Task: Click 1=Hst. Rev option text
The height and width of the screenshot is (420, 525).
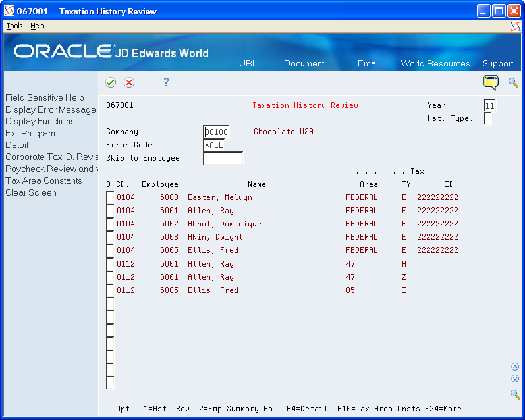Action: pos(167,409)
